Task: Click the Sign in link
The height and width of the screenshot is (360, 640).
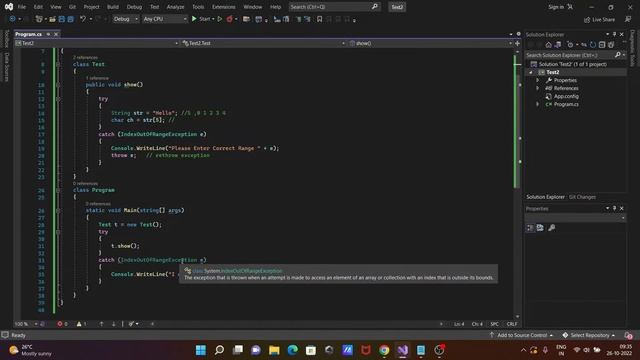Action: tap(556, 7)
